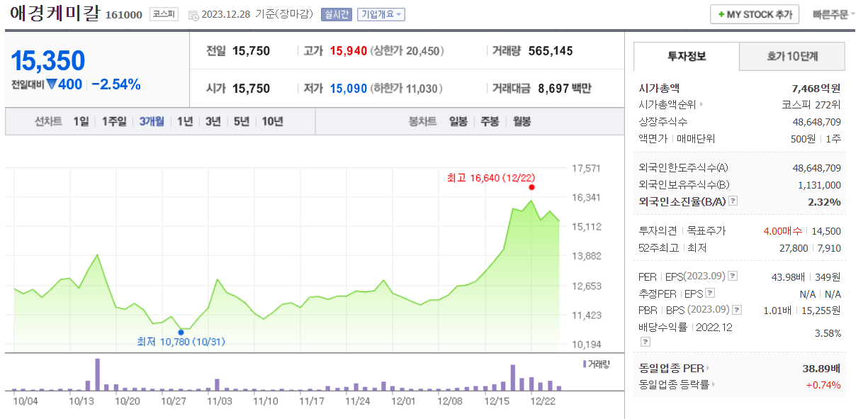Click the 거래량 legend marker
Viewport: 868px width, 419px height.
(585, 364)
